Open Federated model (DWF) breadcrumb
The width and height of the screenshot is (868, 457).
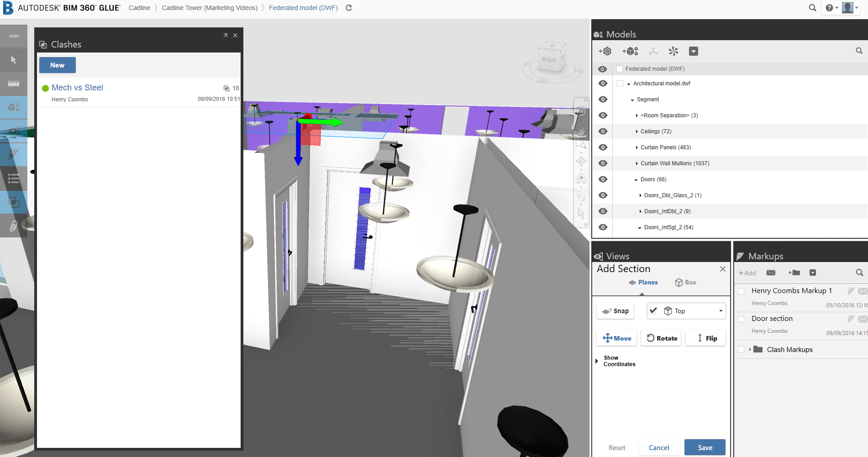click(x=303, y=8)
